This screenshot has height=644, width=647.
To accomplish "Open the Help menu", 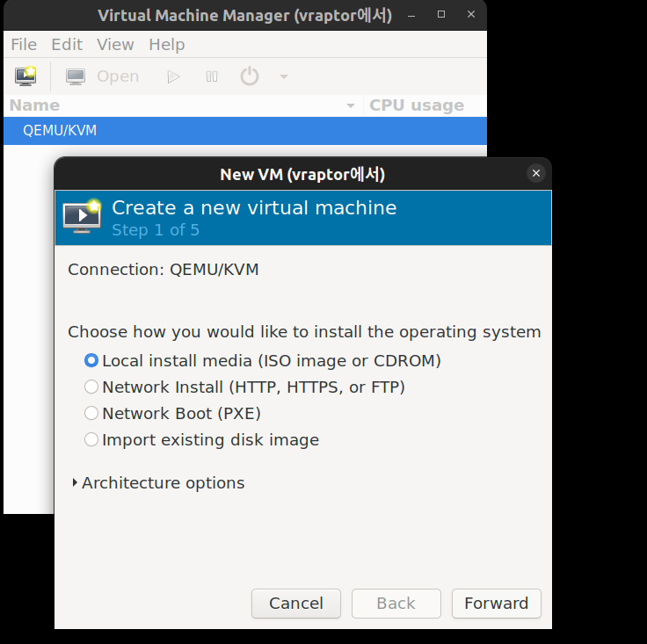I will click(167, 45).
